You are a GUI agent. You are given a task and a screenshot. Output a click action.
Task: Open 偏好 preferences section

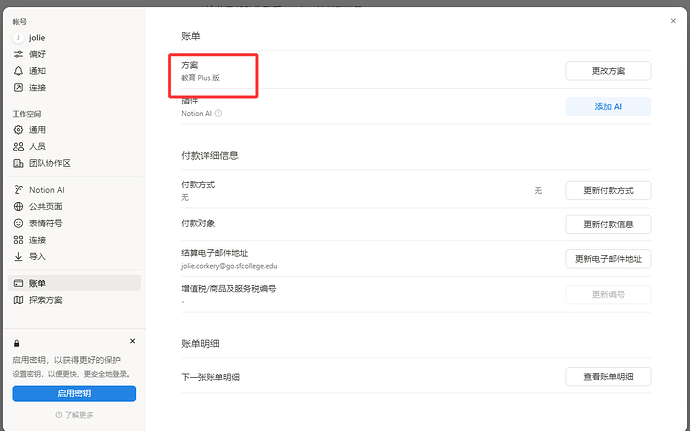[x=37, y=54]
